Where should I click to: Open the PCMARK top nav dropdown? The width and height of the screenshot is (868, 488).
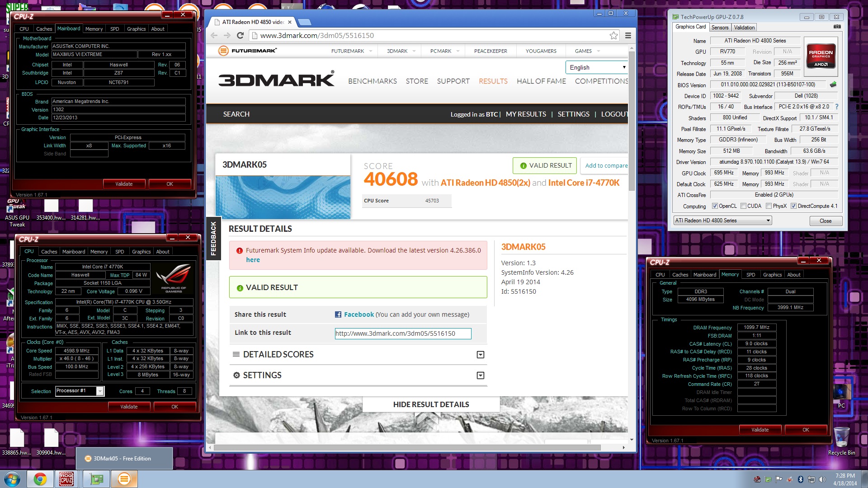point(444,51)
